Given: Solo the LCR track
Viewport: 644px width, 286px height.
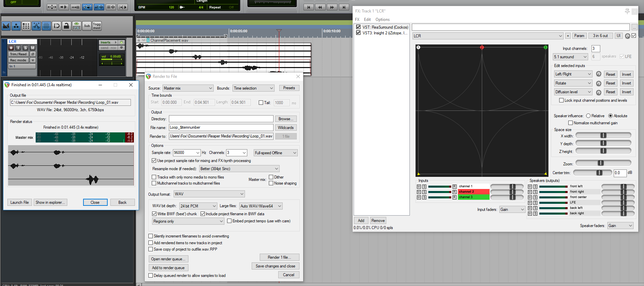Looking at the screenshot, I should point(25,48).
